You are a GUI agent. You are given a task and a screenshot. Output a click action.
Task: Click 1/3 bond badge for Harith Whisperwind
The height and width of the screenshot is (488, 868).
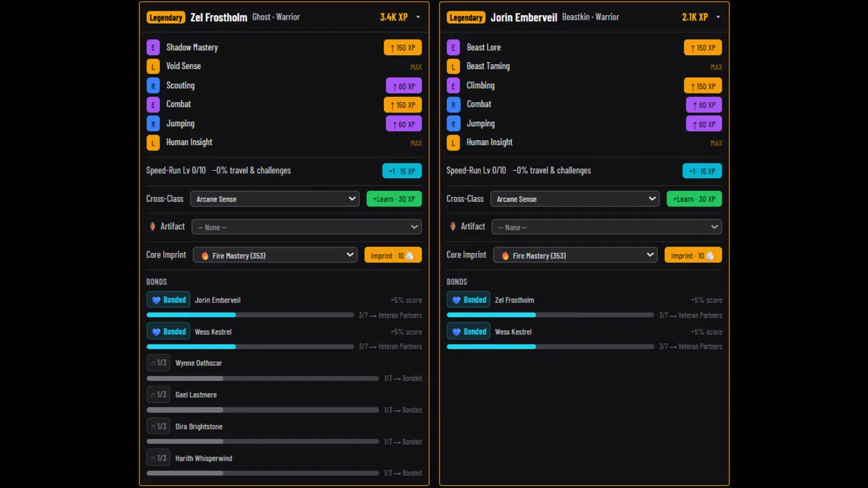pyautogui.click(x=158, y=458)
